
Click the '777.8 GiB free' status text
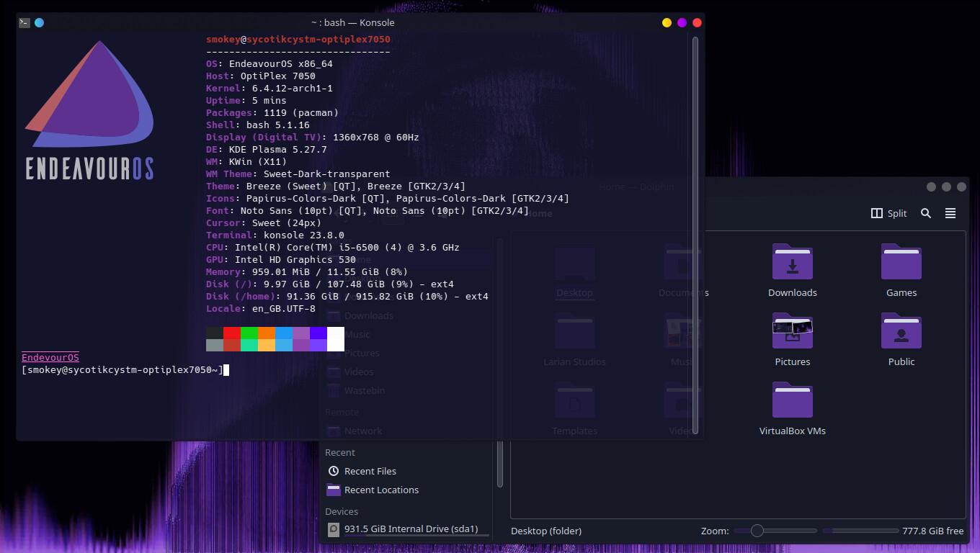pos(932,531)
